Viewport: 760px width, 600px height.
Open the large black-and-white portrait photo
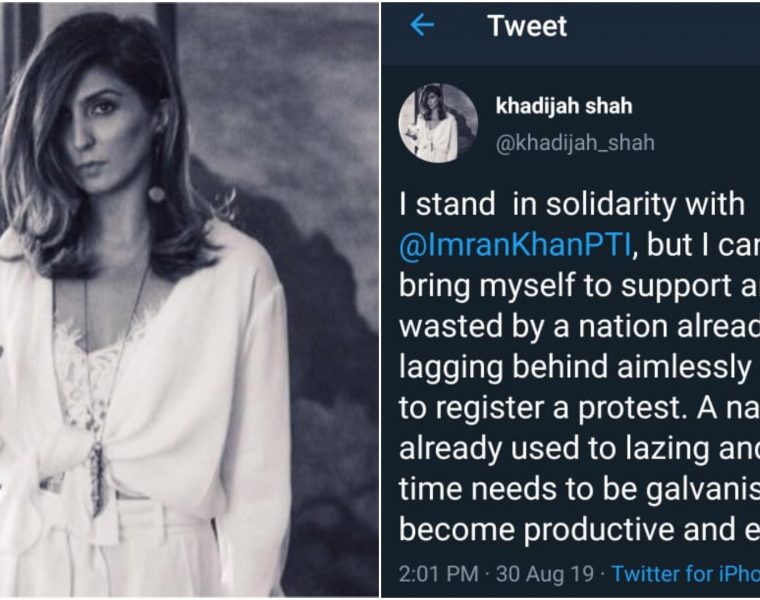click(190, 300)
